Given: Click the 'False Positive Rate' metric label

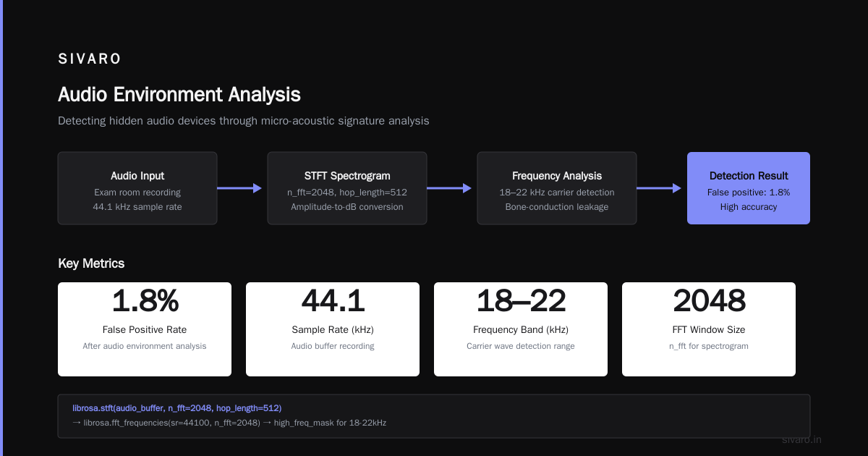Looking at the screenshot, I should pos(145,330).
